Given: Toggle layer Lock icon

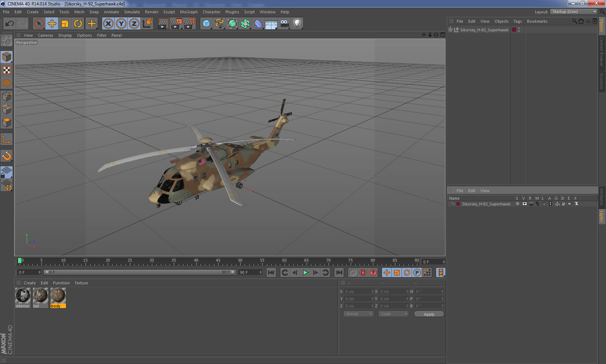Looking at the screenshot, I should pos(544,204).
